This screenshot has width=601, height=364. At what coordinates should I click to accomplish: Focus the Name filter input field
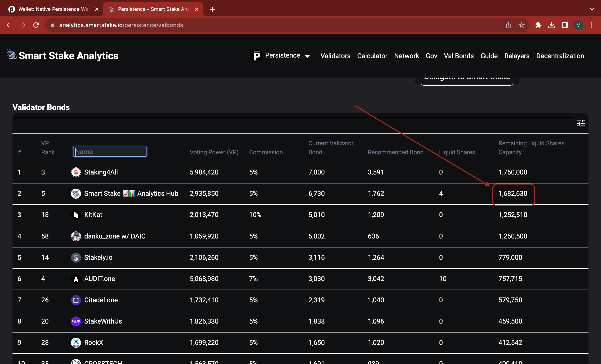(x=110, y=152)
